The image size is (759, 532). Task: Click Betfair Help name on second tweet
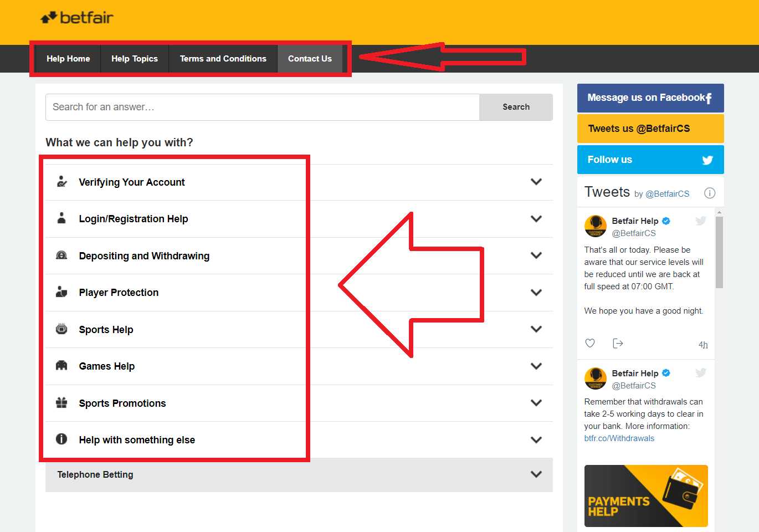635,374
